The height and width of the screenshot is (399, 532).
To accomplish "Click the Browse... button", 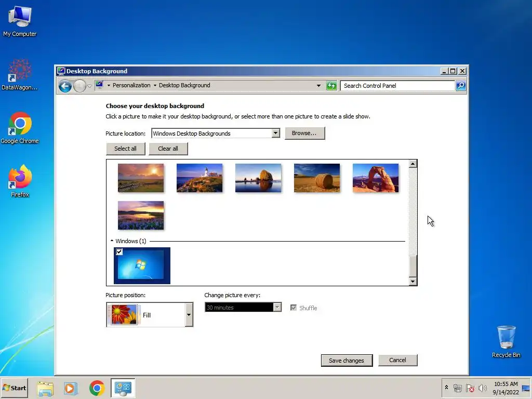I will tap(304, 134).
